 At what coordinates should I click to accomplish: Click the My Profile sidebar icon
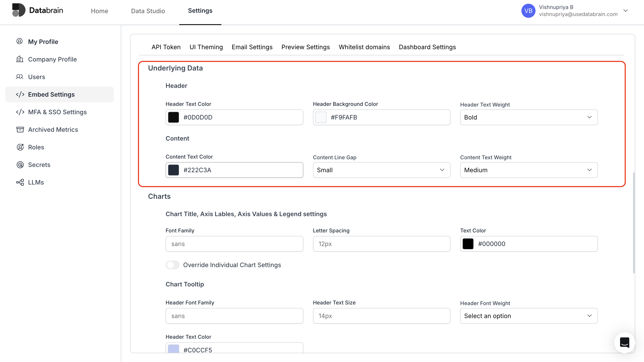(x=20, y=41)
